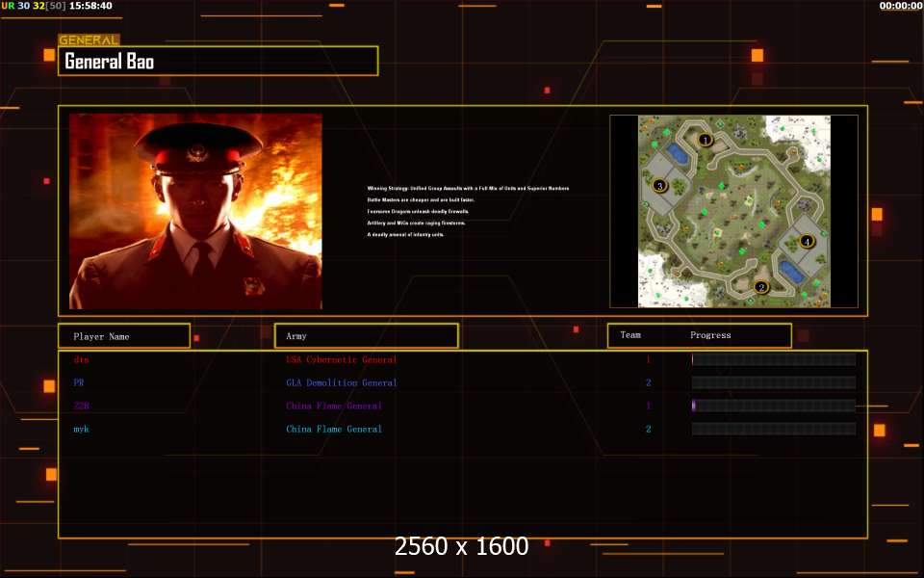Click start position 3 on the map

click(x=659, y=185)
